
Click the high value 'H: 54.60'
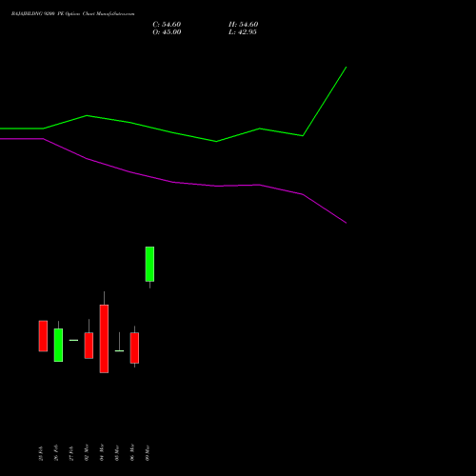(x=243, y=25)
